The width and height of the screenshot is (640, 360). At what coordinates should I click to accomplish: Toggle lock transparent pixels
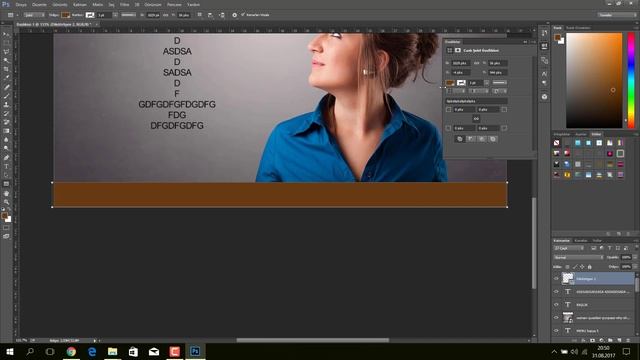point(567,267)
